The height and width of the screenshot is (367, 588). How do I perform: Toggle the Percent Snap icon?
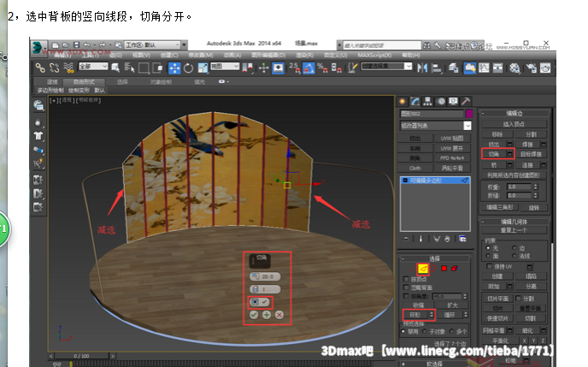pyautogui.click(x=322, y=68)
